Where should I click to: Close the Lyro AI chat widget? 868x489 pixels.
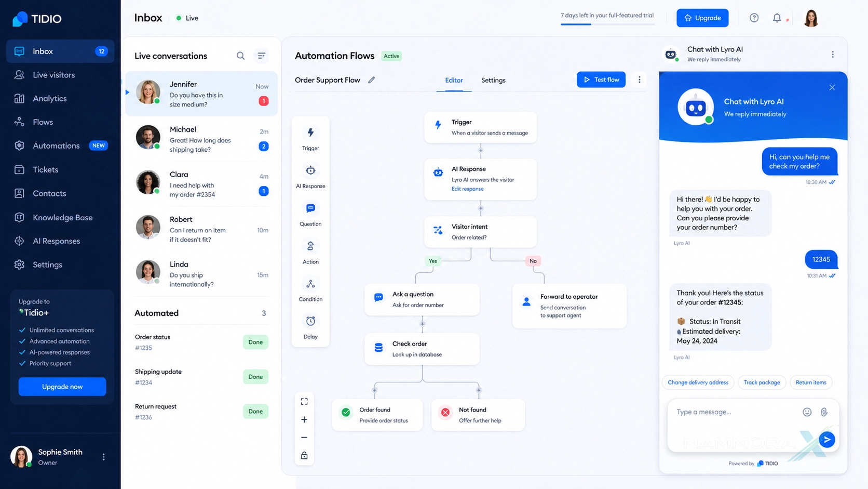832,87
